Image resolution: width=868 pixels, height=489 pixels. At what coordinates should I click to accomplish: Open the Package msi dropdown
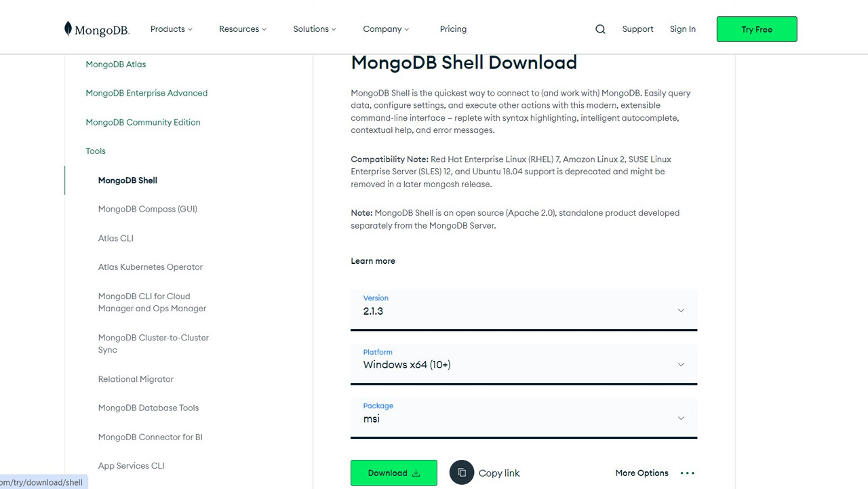point(524,418)
